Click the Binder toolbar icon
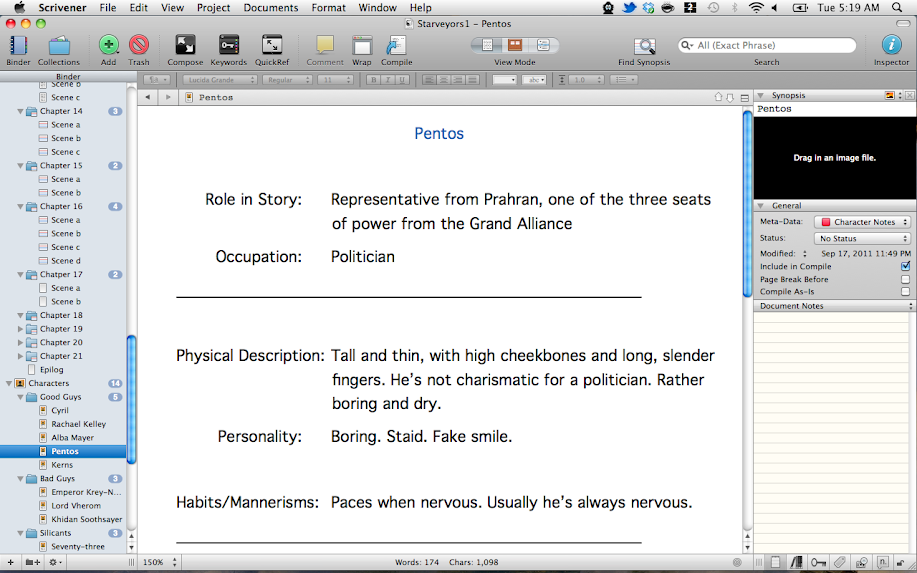The image size is (917, 573). point(18,46)
